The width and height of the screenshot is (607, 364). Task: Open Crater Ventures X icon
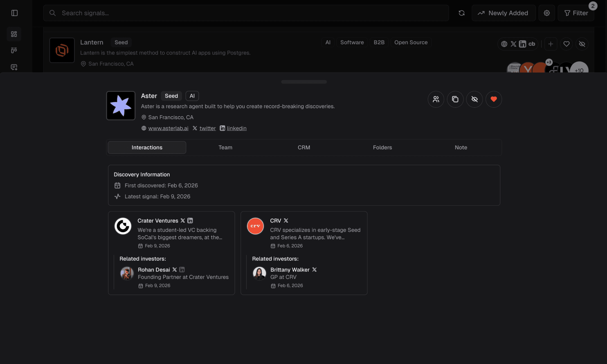[183, 221]
